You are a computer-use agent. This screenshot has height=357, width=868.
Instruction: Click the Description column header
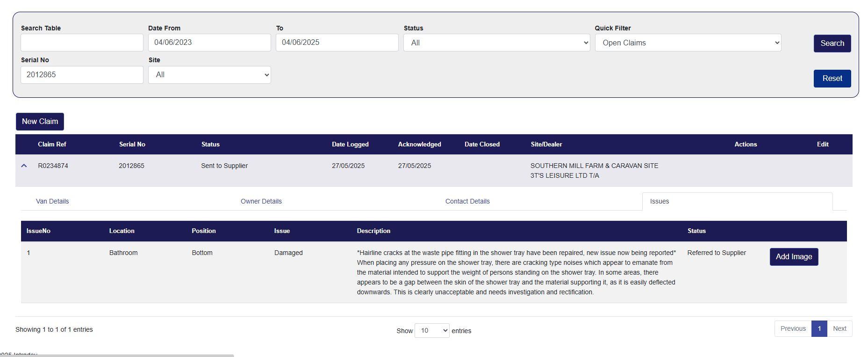373,231
